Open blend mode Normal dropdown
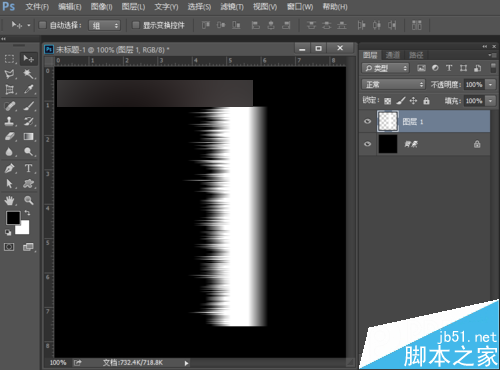 point(393,84)
